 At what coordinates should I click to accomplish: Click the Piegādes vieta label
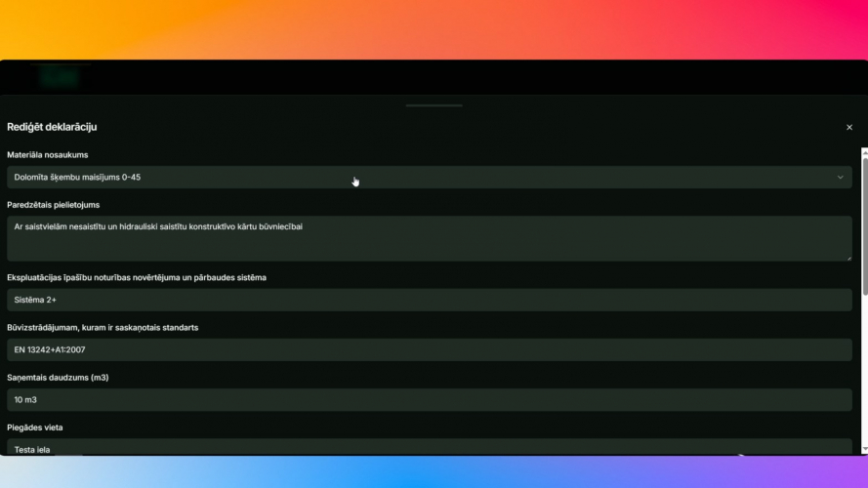35,427
